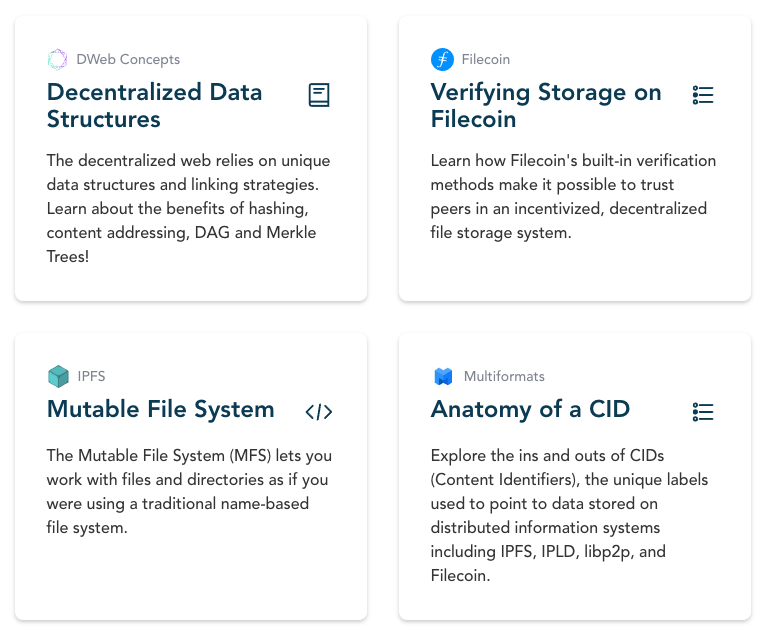Screen dimensions: 769x637
Task: Click the MFS files and directories description
Action: (x=188, y=491)
